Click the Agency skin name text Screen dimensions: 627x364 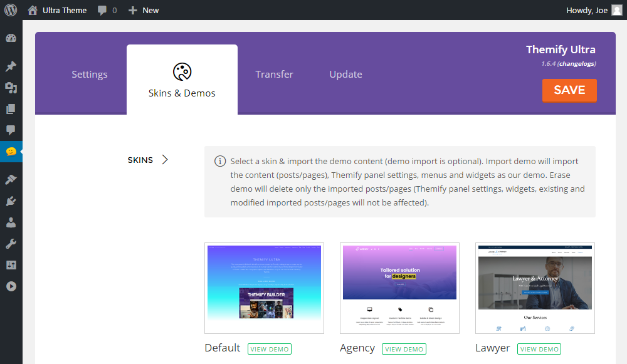[x=357, y=348]
